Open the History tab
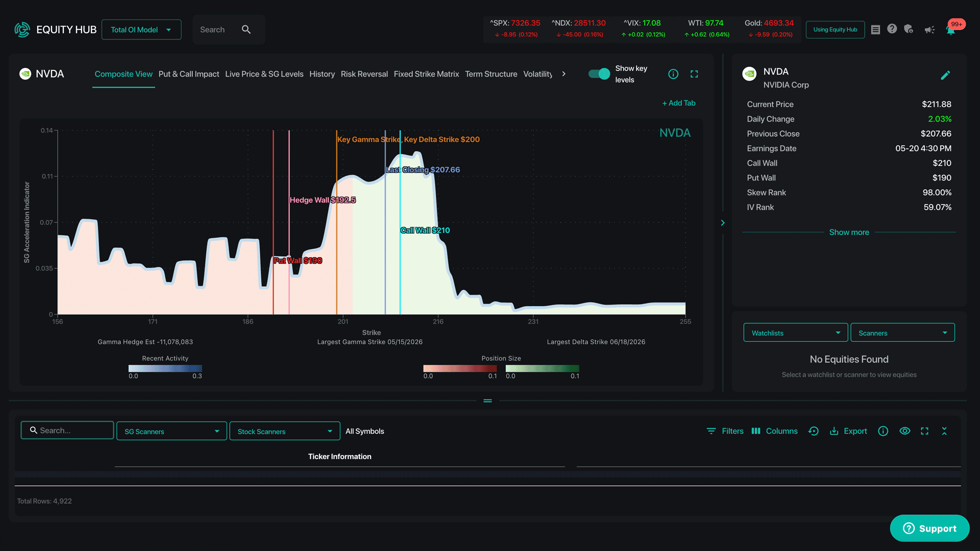 coord(322,74)
